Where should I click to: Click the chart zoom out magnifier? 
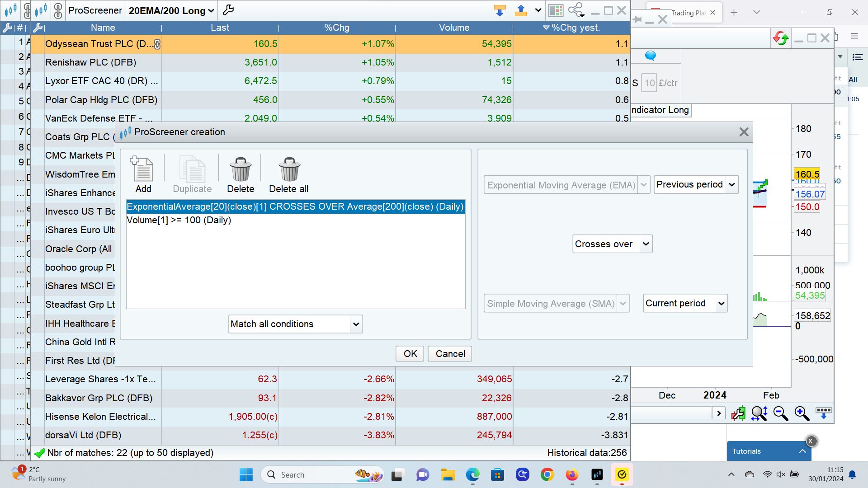click(x=780, y=413)
